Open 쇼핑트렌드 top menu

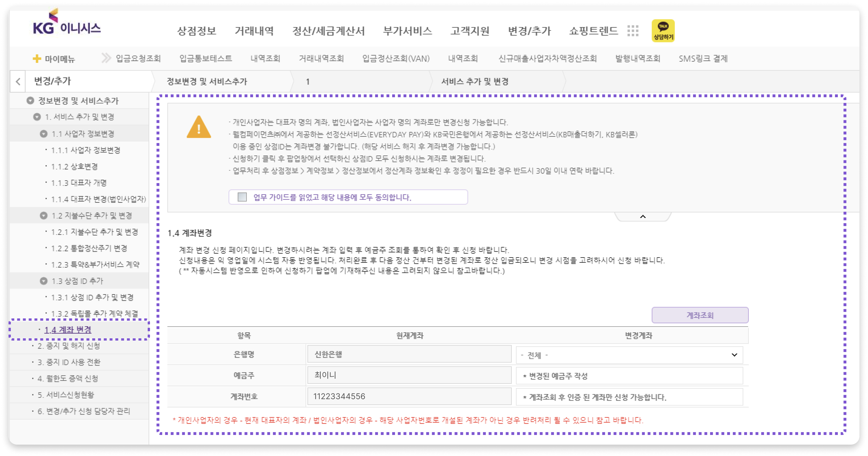coord(593,31)
